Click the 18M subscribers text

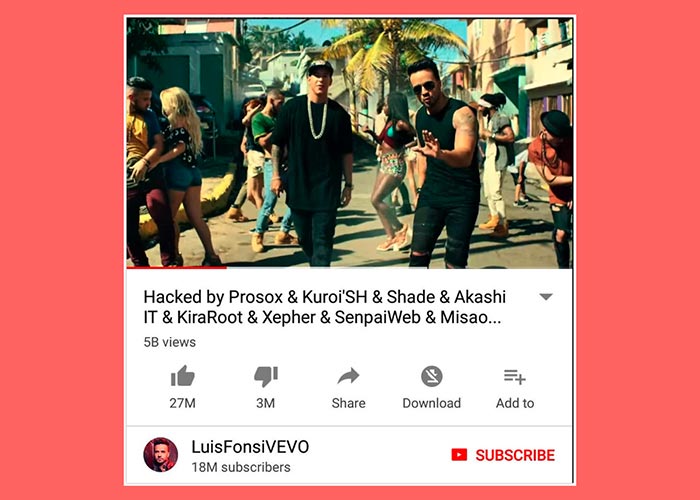tap(241, 467)
